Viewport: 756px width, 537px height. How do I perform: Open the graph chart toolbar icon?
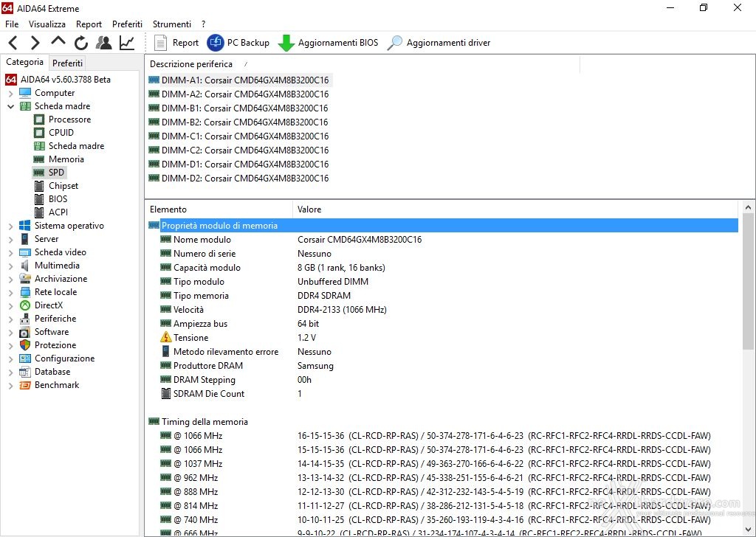(x=127, y=43)
